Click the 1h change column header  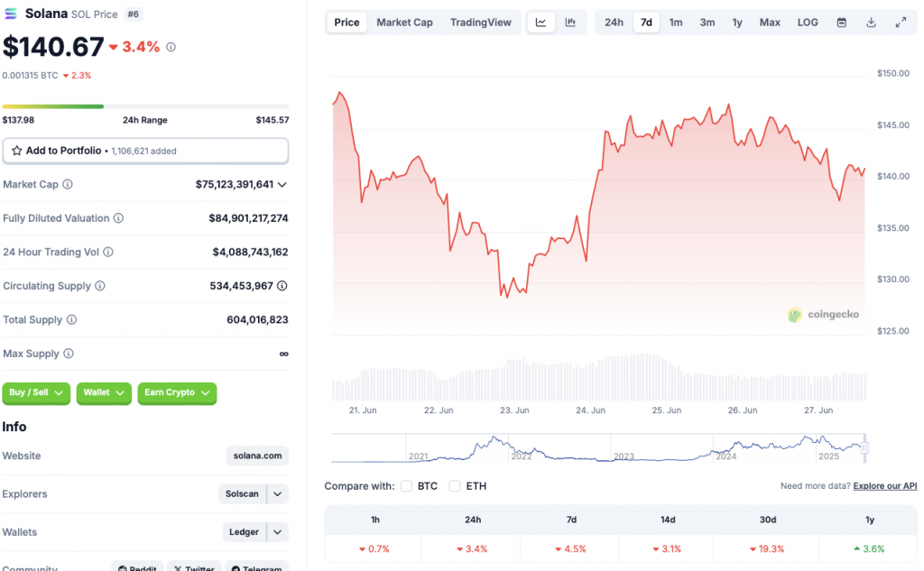[x=374, y=520]
